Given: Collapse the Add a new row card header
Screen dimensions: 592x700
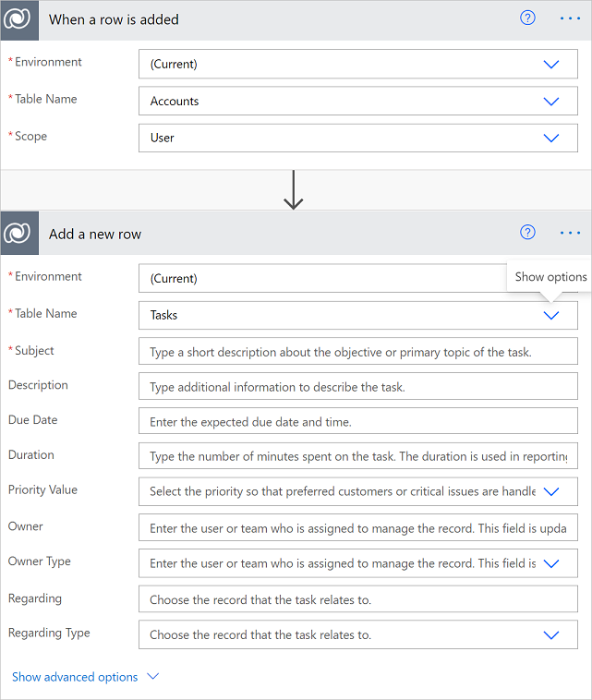Looking at the screenshot, I should 277,234.
